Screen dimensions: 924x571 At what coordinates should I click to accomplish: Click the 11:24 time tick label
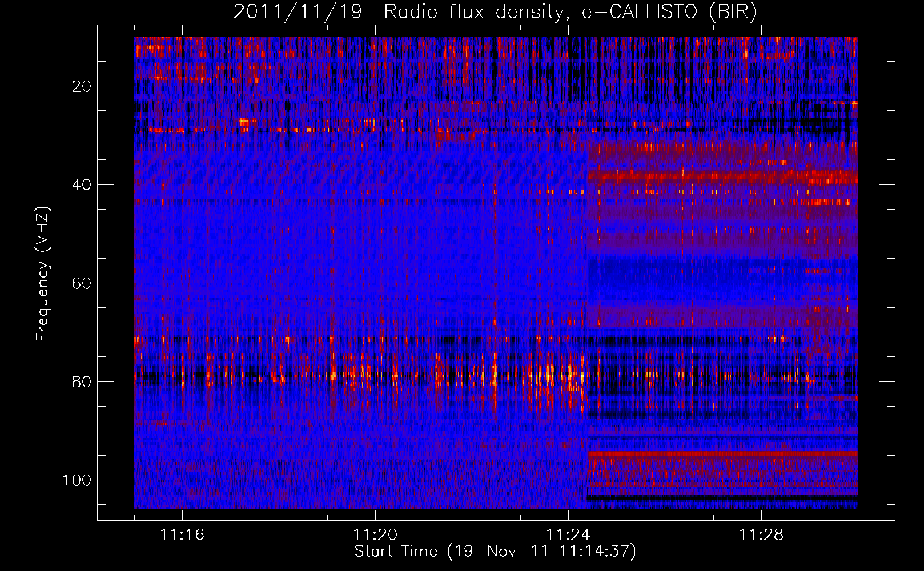tap(568, 535)
